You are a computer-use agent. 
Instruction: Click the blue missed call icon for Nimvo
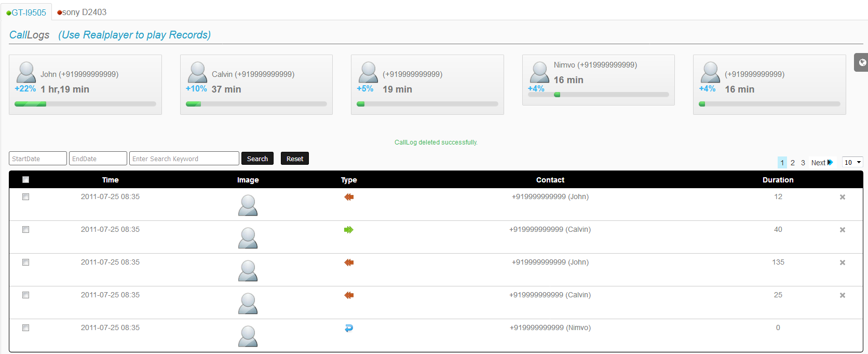coord(349,328)
